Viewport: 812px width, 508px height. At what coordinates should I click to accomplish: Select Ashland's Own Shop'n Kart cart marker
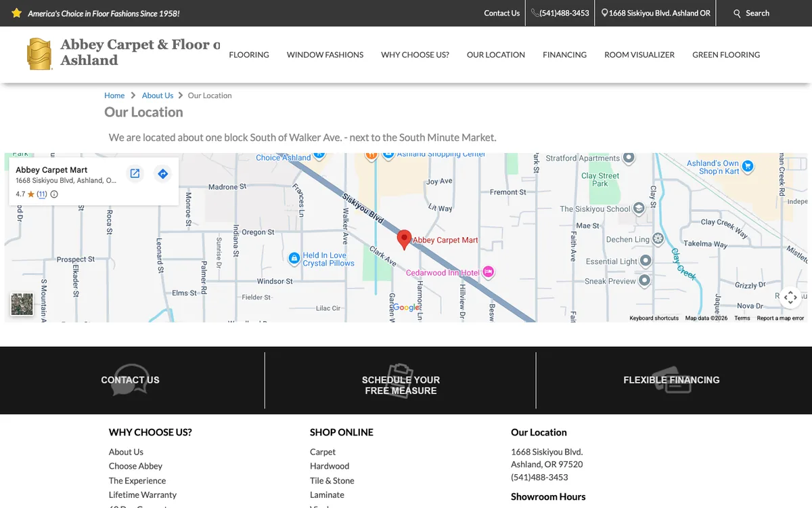click(748, 166)
